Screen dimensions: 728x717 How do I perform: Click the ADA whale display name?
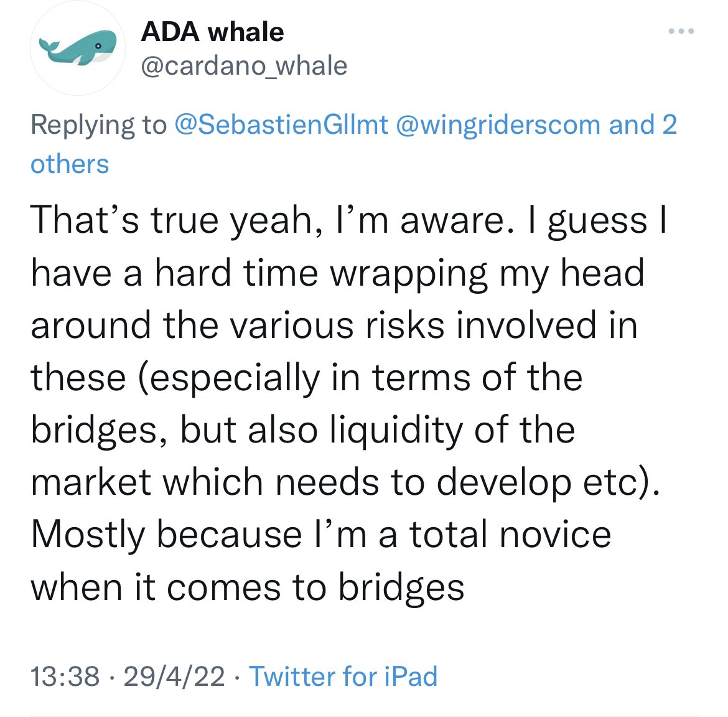(212, 32)
